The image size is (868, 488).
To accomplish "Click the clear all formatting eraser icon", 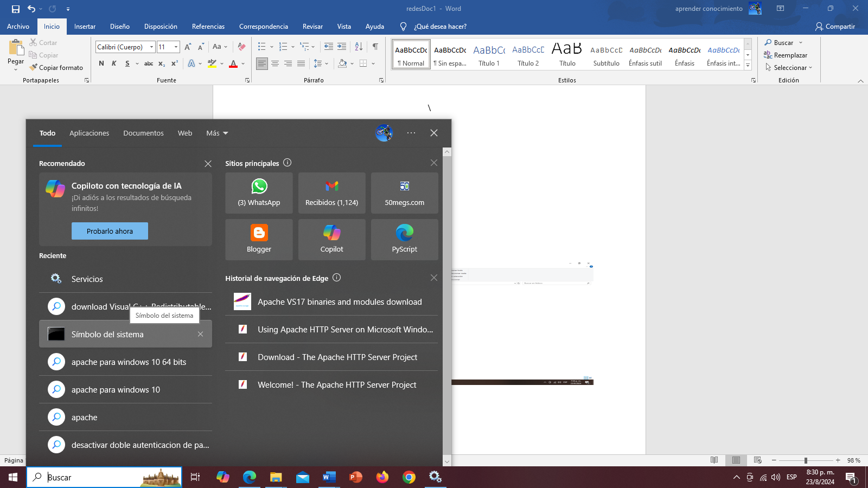I will [x=242, y=47].
